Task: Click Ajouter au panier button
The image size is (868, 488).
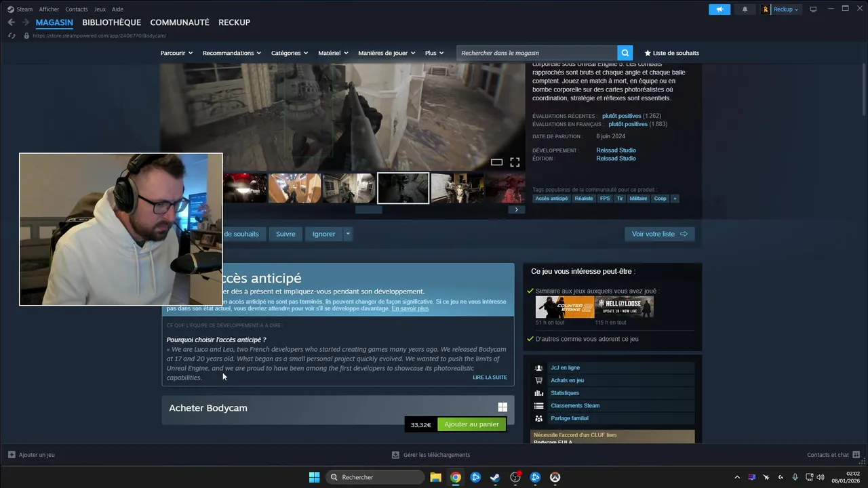Action: [471, 424]
